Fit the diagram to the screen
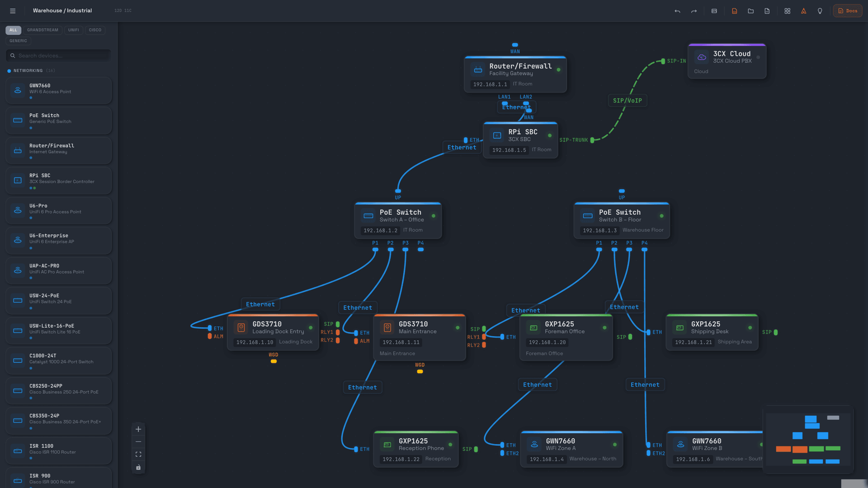 pos(138,454)
